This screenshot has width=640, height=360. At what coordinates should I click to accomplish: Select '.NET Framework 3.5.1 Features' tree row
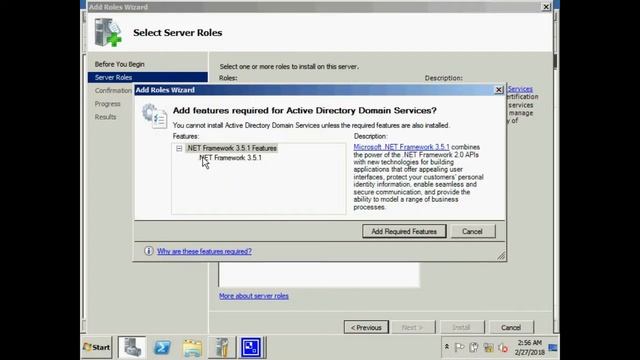point(232,148)
